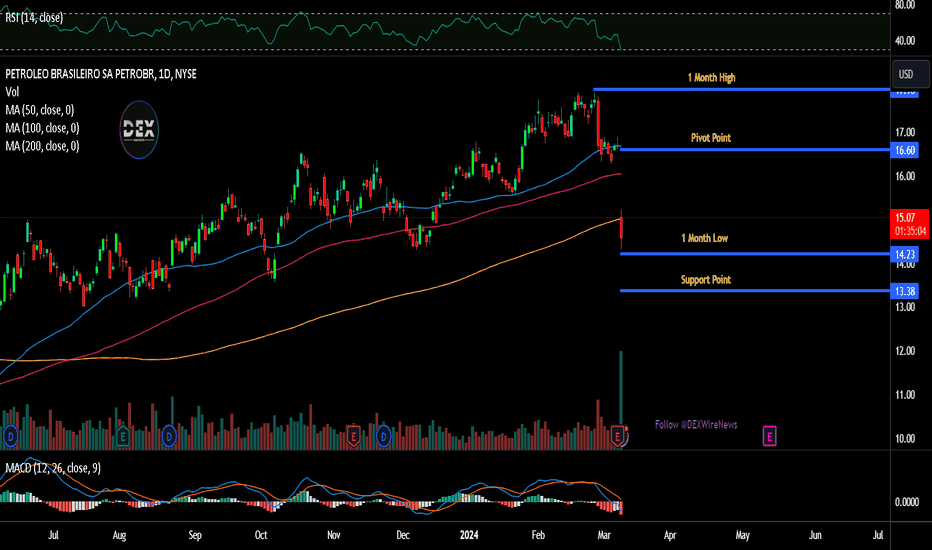Click the PETROLEO BRASILEIRO SA PETROBR symbol title
Screen dimensions: 932x550
tap(101, 74)
